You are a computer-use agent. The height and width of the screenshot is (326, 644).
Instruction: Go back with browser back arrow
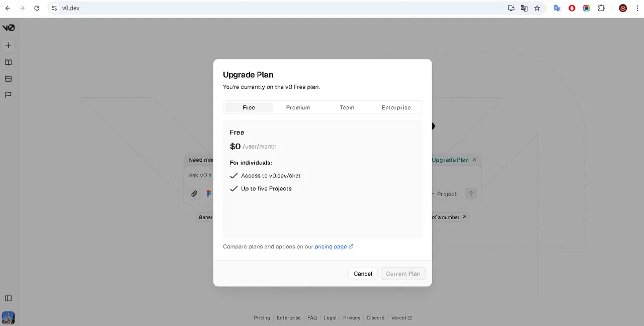click(8, 8)
